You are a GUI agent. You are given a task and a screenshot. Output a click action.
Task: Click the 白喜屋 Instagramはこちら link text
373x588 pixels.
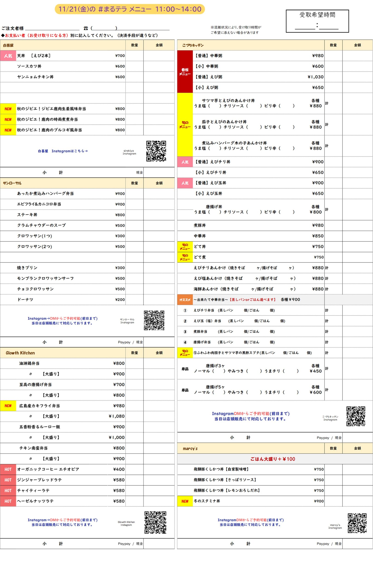63,151
